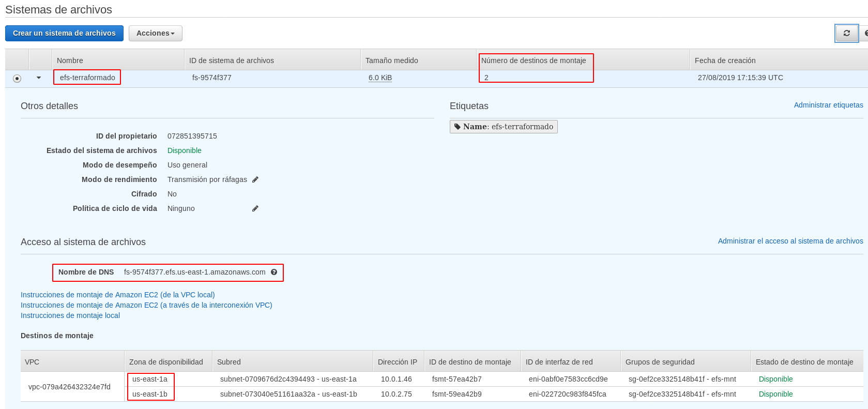Edit the lifecycle policy pencil icon
The width and height of the screenshot is (868, 409).
[x=255, y=208]
